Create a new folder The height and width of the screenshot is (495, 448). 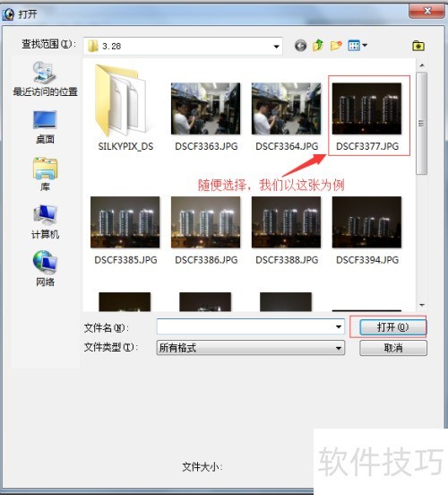tap(336, 46)
